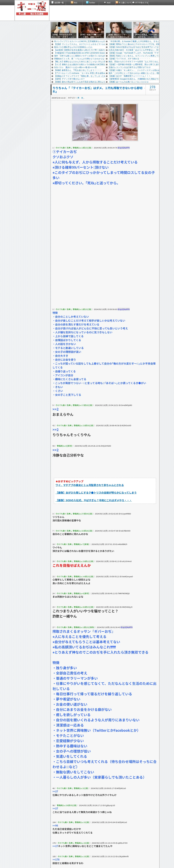This screenshot has width=174, height=868.
Task: Follow the >>178 anchor in post 185
Action: point(56,860)
